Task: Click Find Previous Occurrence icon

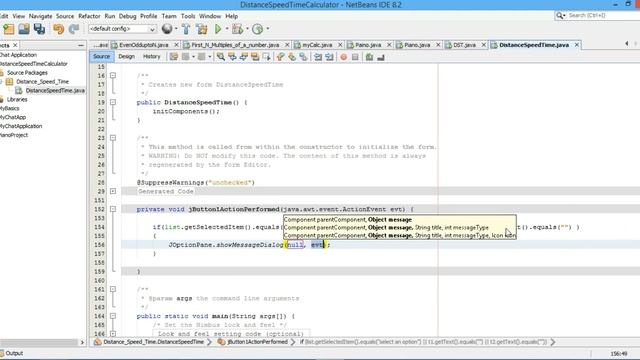Action: click(232, 57)
